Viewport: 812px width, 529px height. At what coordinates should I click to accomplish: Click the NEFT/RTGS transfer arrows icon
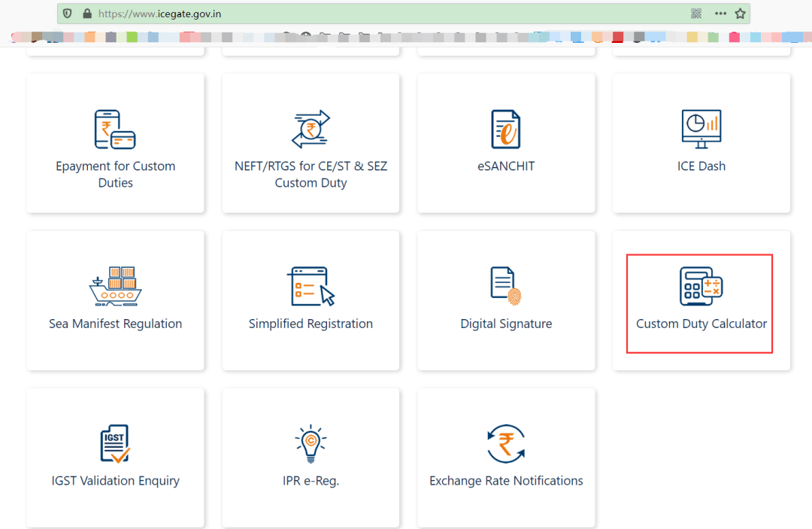311,129
